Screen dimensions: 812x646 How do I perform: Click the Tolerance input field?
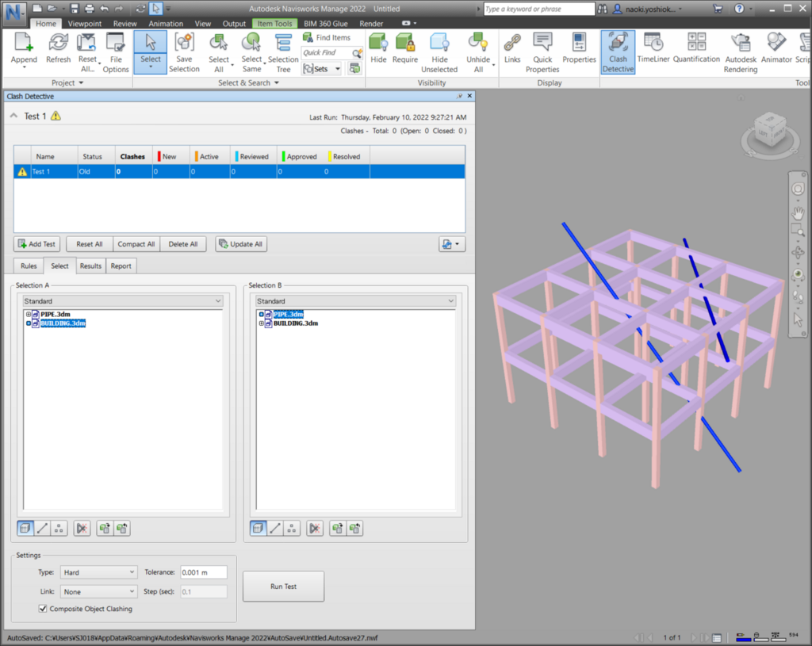point(204,572)
